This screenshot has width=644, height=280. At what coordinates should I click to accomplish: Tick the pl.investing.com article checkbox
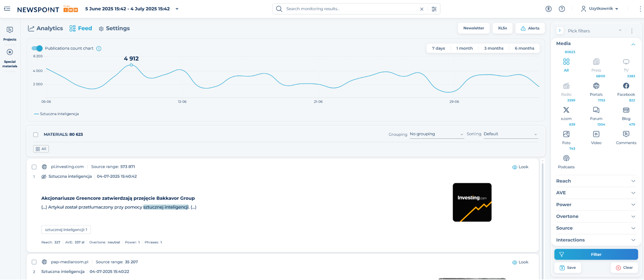point(34,167)
